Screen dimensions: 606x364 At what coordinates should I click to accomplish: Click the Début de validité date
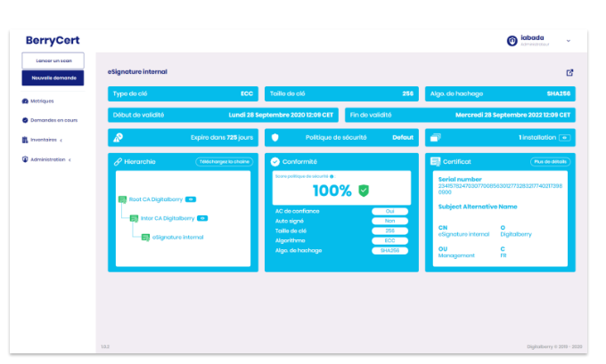pyautogui.click(x=281, y=115)
